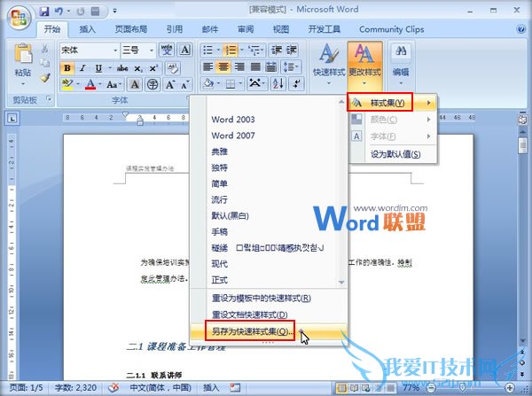Click the strikethrough abc icon
The width and height of the screenshot is (532, 396).
pos(122,68)
